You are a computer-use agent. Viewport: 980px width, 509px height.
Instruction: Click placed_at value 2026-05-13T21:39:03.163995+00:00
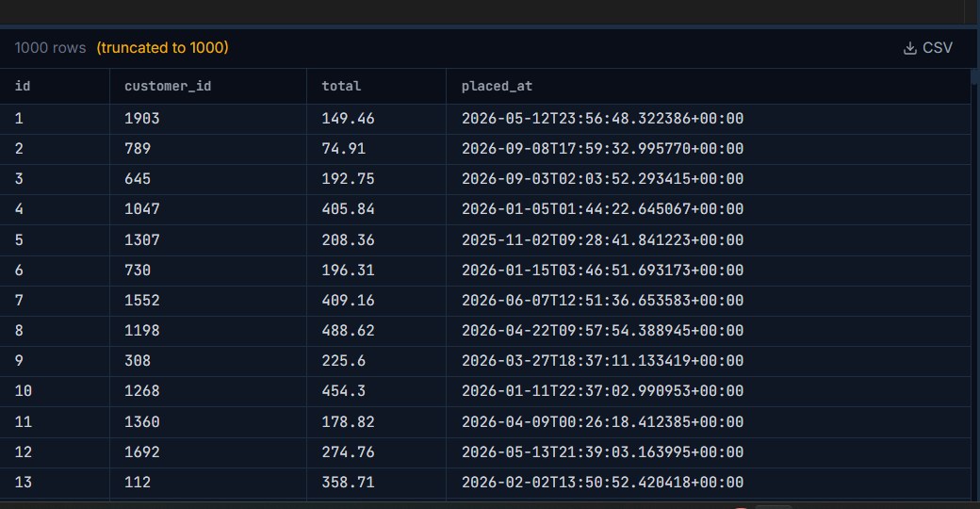(602, 452)
